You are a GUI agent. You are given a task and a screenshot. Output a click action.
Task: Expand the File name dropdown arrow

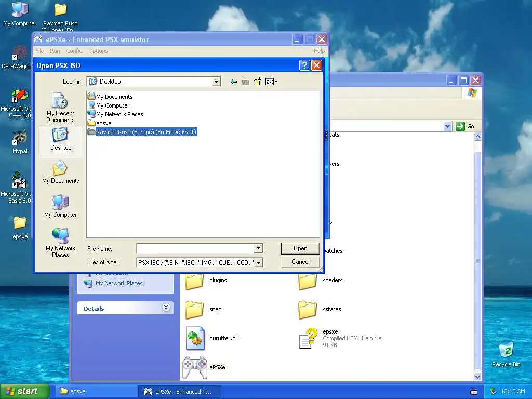(x=258, y=248)
